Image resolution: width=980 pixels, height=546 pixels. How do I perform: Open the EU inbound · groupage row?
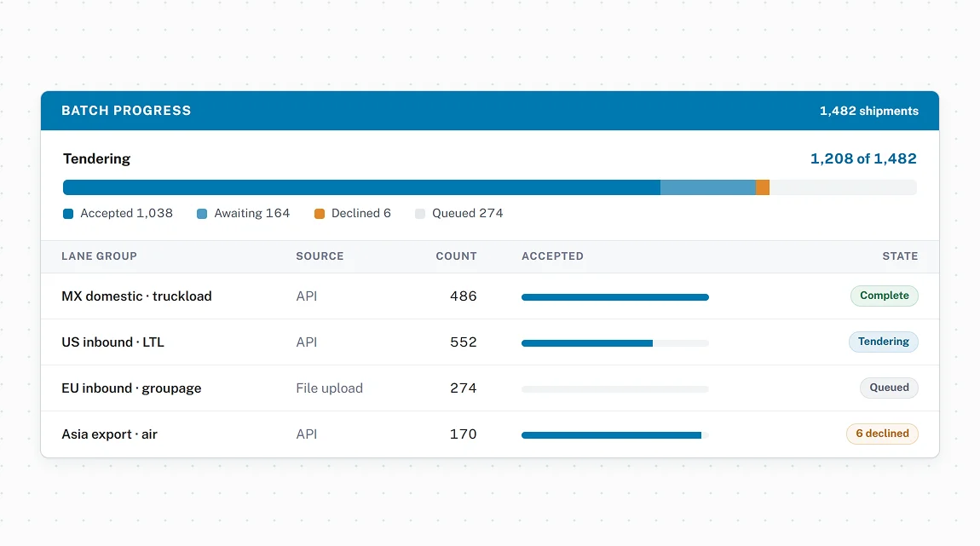coord(490,388)
